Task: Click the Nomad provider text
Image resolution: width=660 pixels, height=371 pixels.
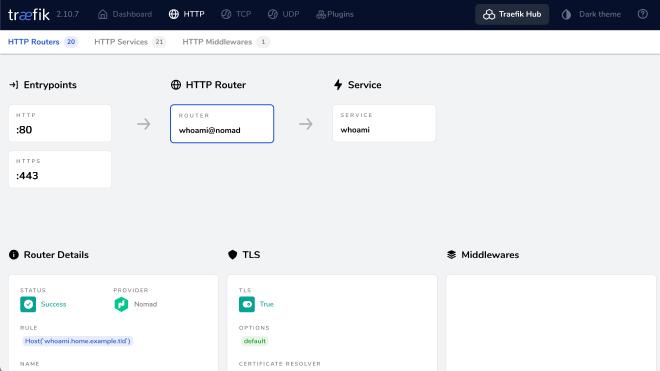Action: click(x=146, y=304)
